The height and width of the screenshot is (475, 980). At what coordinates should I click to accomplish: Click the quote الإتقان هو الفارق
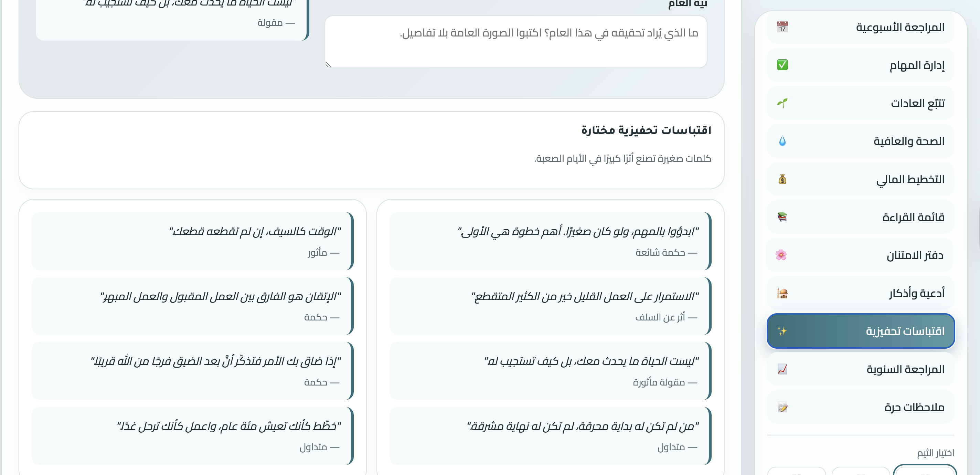[x=192, y=306]
